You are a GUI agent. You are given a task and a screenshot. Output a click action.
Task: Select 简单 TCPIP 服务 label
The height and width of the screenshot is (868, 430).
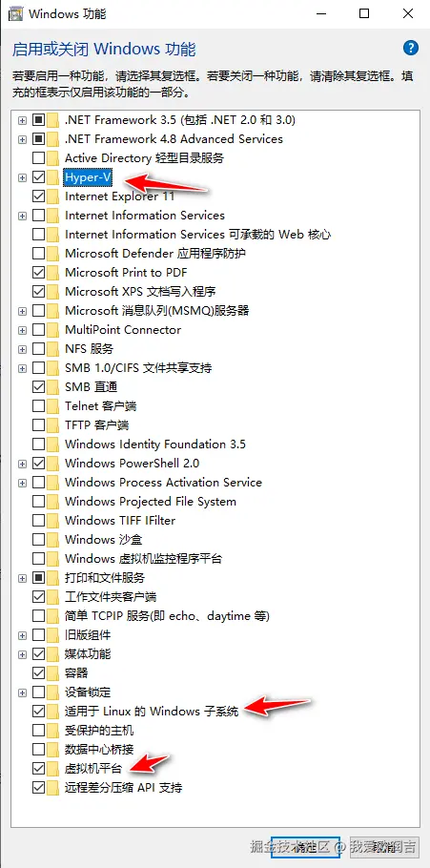[167, 615]
